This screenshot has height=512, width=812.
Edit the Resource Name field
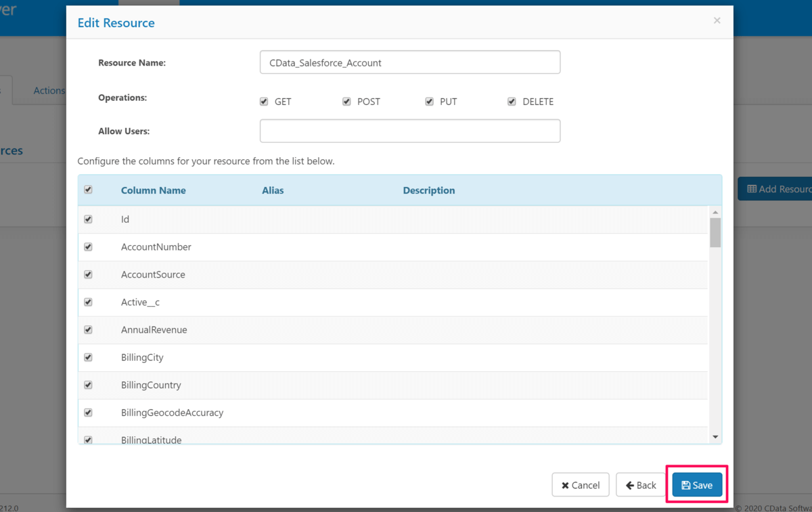point(410,62)
